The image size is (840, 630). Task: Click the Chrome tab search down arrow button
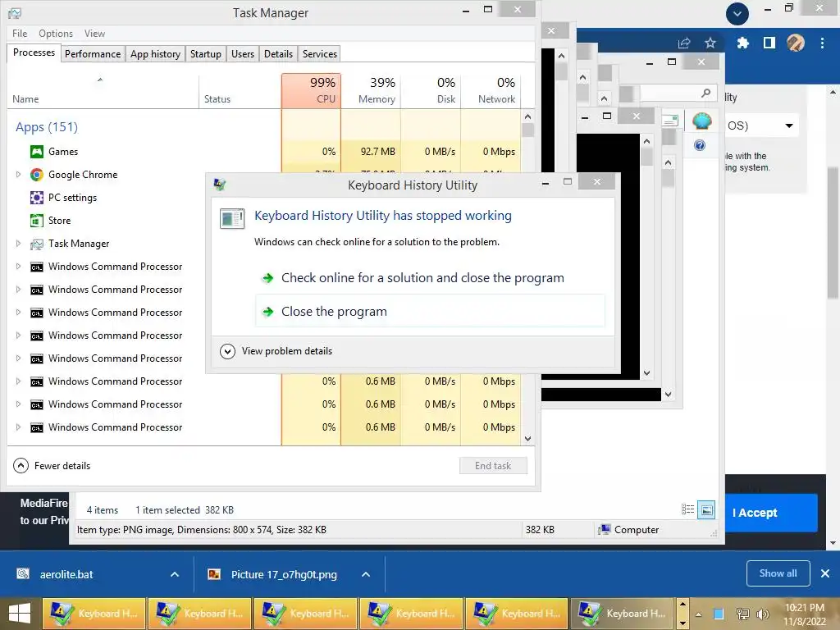coord(737,13)
